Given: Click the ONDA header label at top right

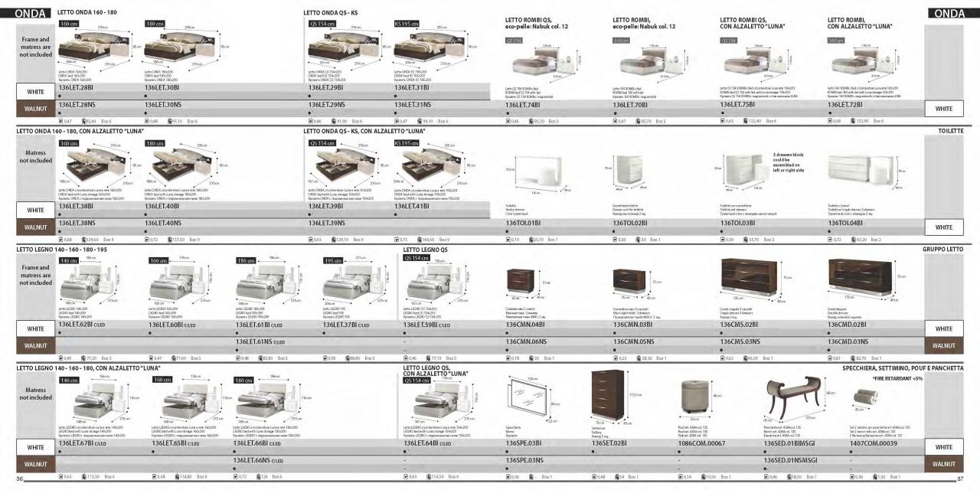Looking at the screenshot, I should coord(949,13).
